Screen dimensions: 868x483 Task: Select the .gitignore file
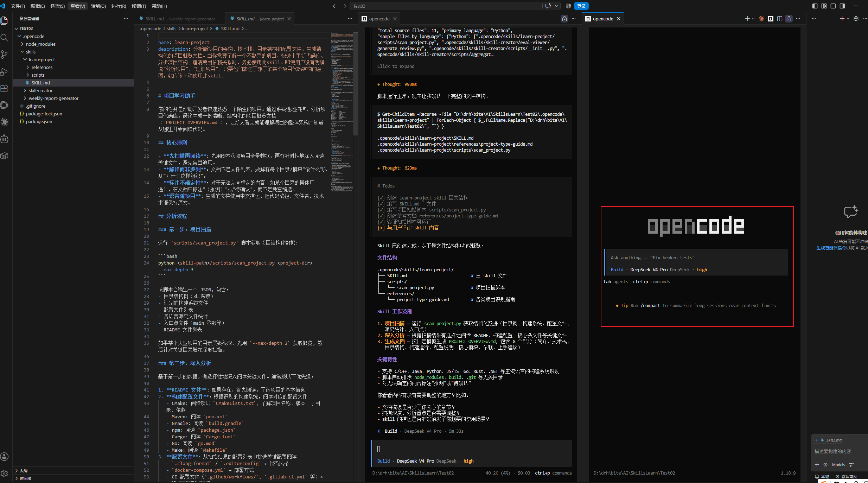tap(35, 106)
